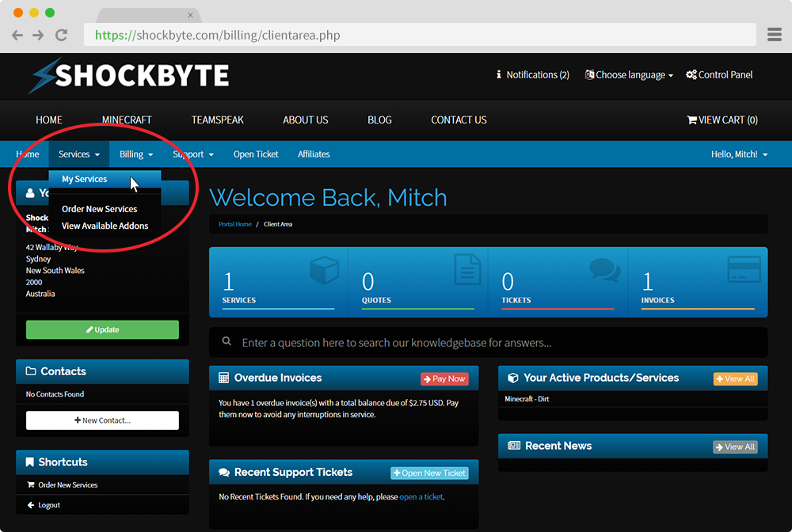Expand the Support dropdown
This screenshot has height=532, width=792.
(193, 154)
